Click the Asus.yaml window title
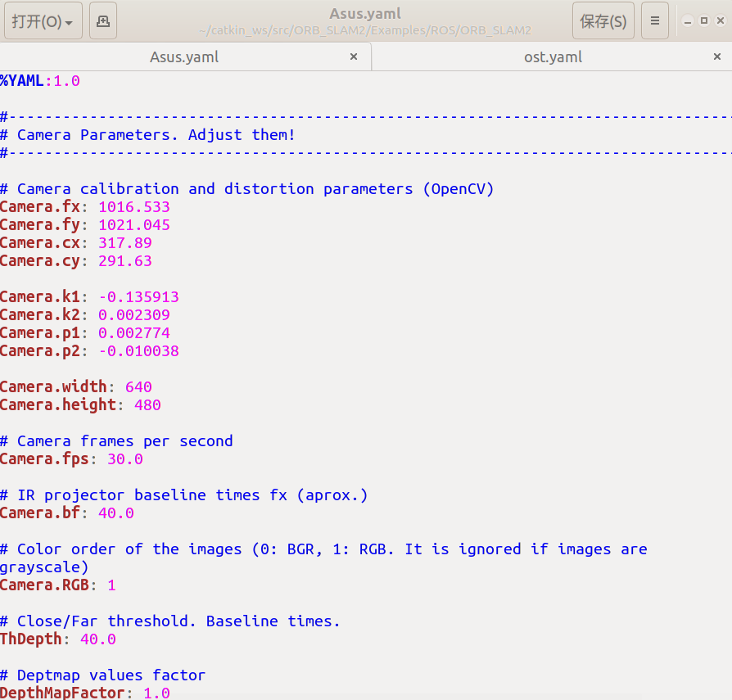Viewport: 732px width, 700px height. (x=365, y=14)
